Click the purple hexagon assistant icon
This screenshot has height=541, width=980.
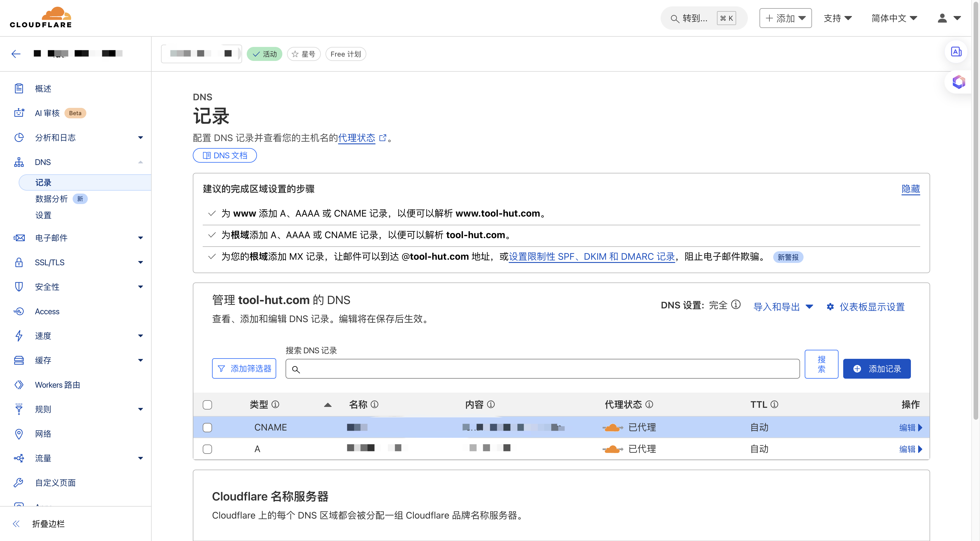958,82
